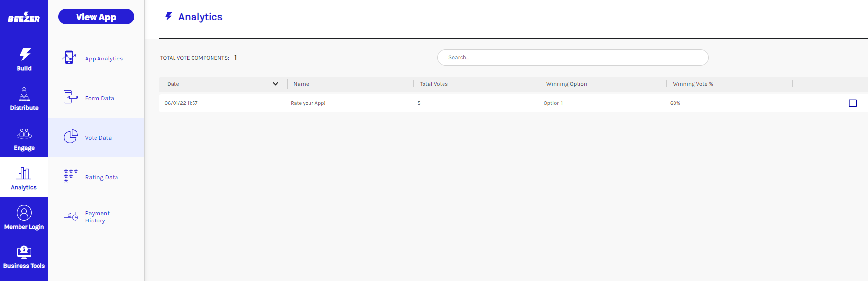Select the Analytics bar chart icon

click(x=24, y=173)
